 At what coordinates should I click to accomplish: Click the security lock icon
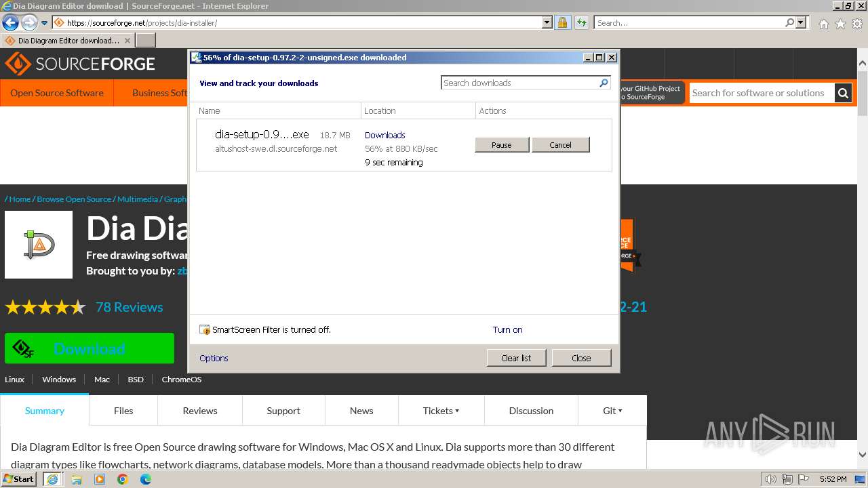pyautogui.click(x=562, y=22)
